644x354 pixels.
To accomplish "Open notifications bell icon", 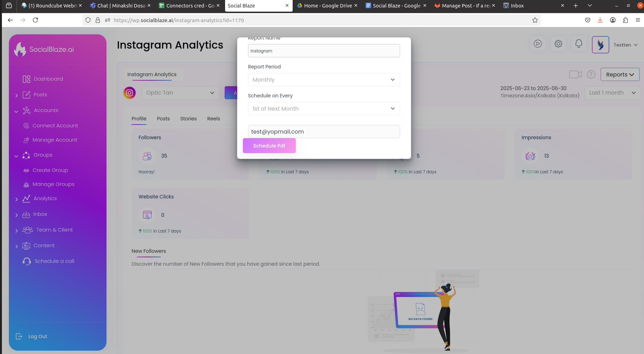I will tap(579, 44).
